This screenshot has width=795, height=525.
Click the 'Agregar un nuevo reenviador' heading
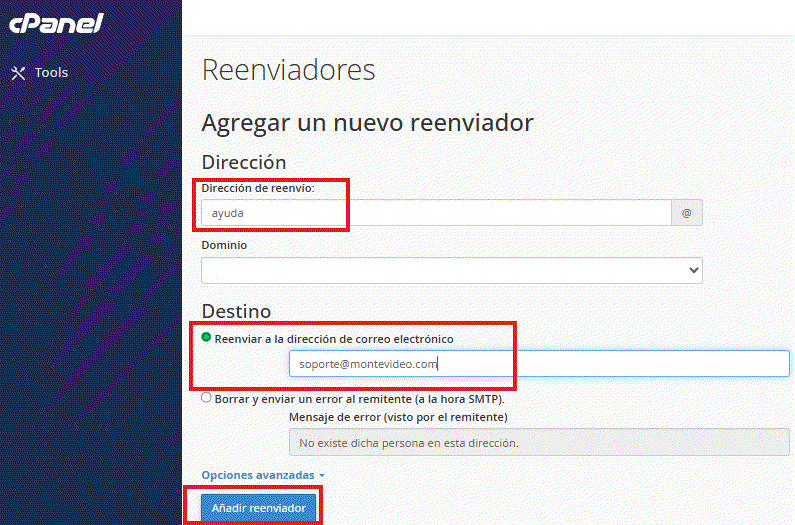click(x=367, y=123)
